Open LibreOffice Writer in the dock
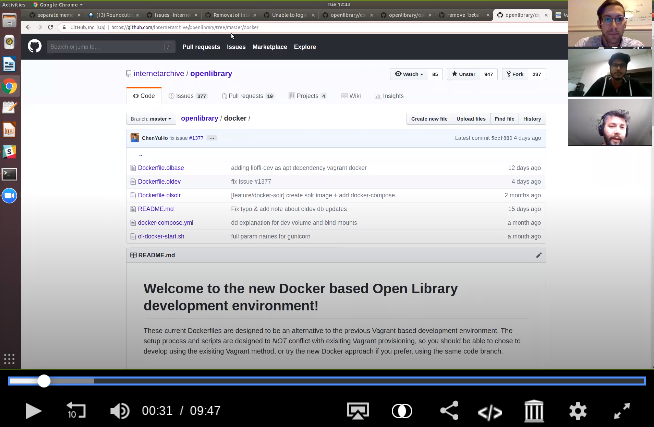Viewport: 654px width, 427px height. point(9,64)
